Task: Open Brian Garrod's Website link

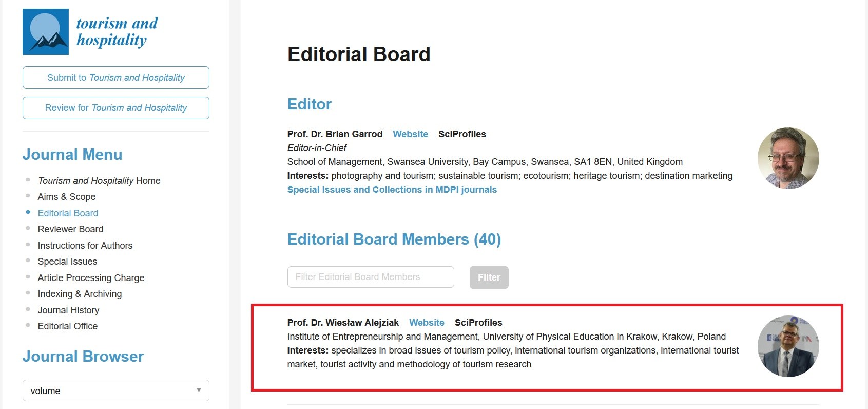Action: click(x=410, y=134)
